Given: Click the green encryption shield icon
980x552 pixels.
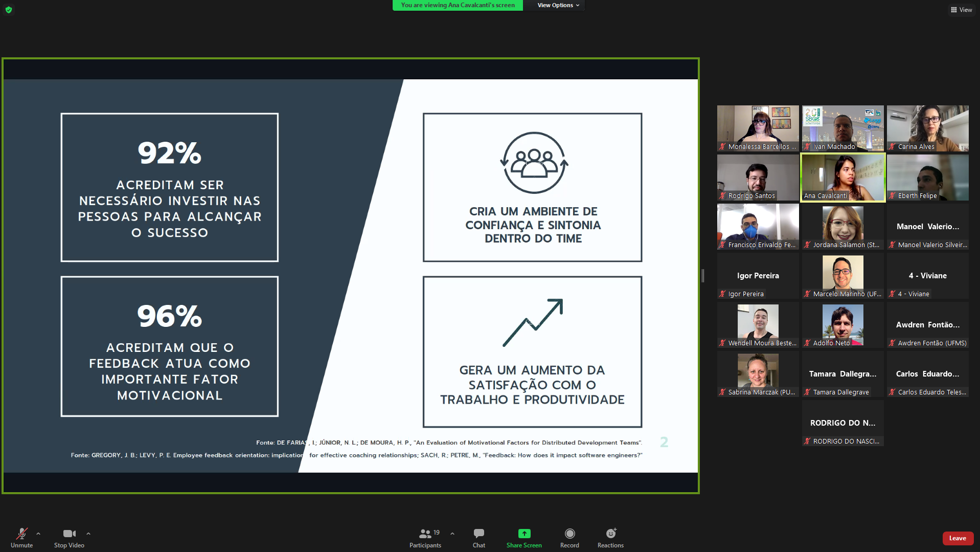Looking at the screenshot, I should pos(9,10).
